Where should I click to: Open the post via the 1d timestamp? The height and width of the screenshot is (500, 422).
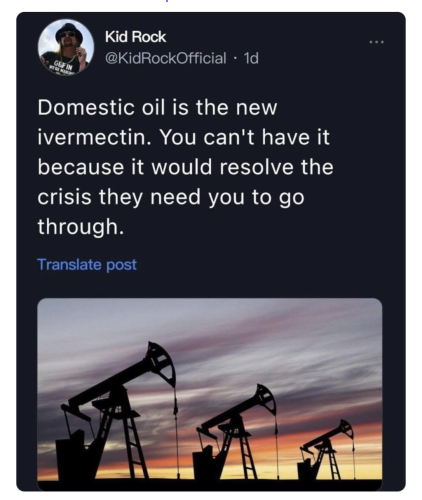tap(251, 58)
